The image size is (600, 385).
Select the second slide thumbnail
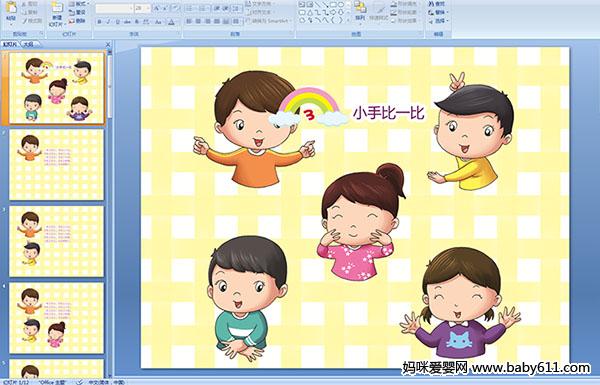click(57, 165)
